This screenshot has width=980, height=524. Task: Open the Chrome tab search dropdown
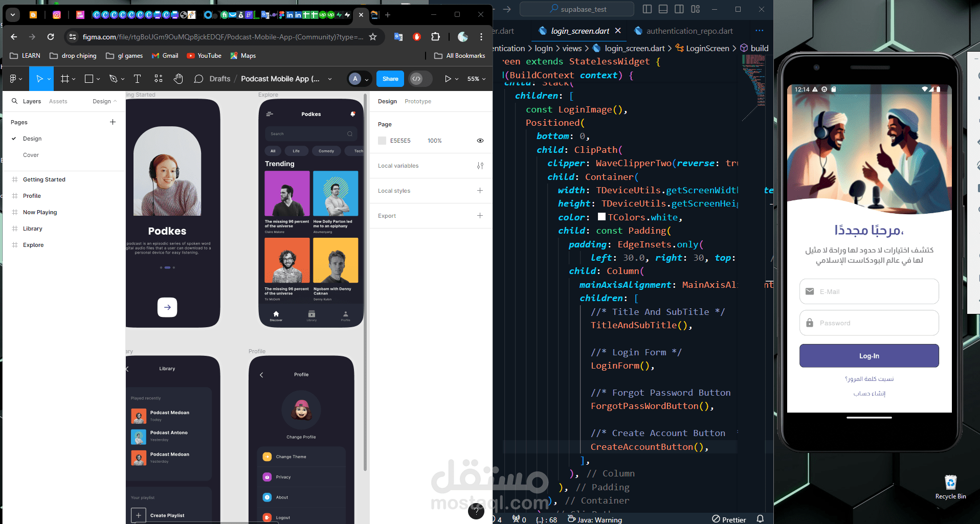pyautogui.click(x=13, y=15)
